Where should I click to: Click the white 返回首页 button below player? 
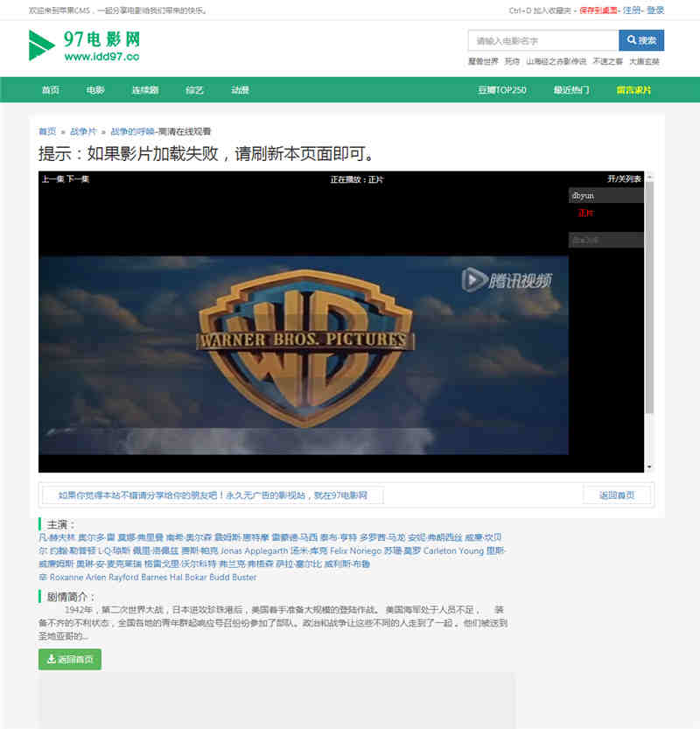tap(616, 495)
